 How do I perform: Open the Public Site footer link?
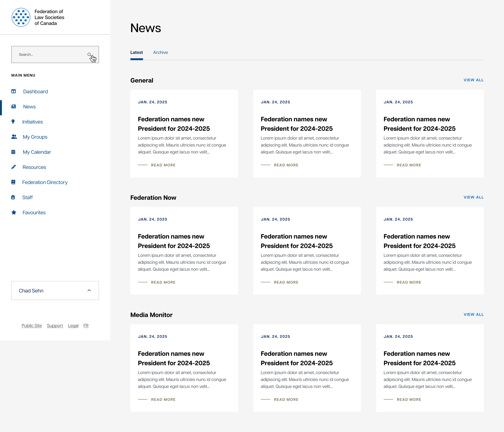click(32, 326)
